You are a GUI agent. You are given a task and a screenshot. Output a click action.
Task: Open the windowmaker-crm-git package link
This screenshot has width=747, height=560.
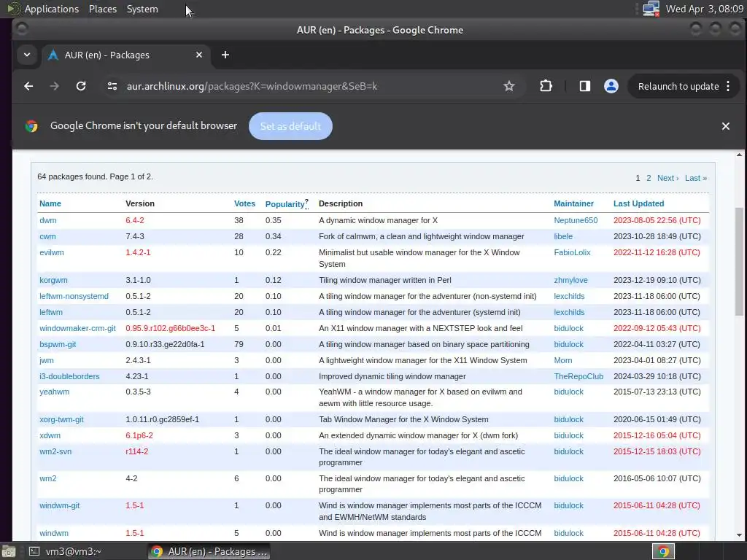click(x=77, y=328)
